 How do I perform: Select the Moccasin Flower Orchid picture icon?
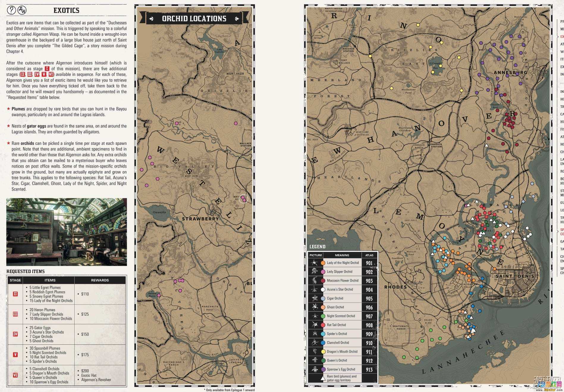(x=314, y=281)
